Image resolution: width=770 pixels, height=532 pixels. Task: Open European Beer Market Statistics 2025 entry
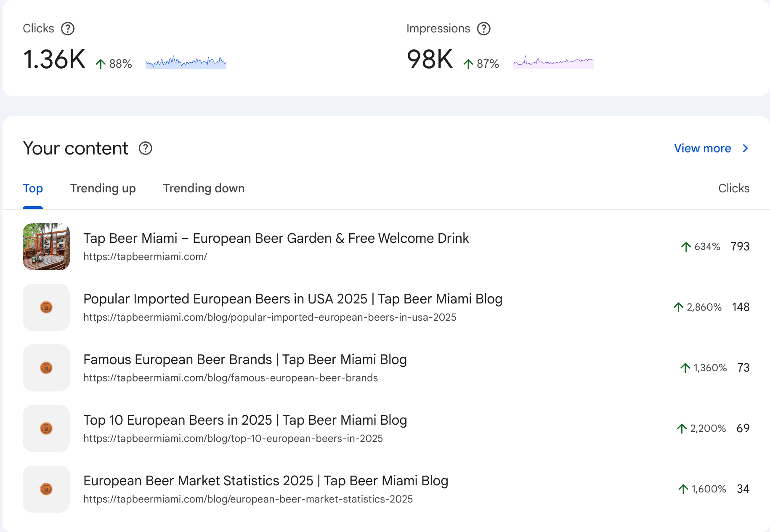266,481
